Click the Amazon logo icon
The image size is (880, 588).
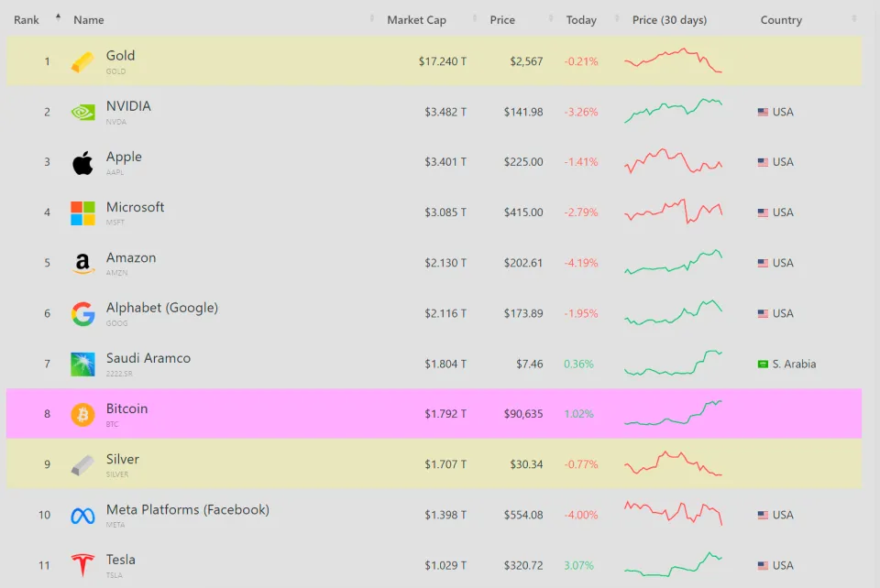[x=82, y=263]
